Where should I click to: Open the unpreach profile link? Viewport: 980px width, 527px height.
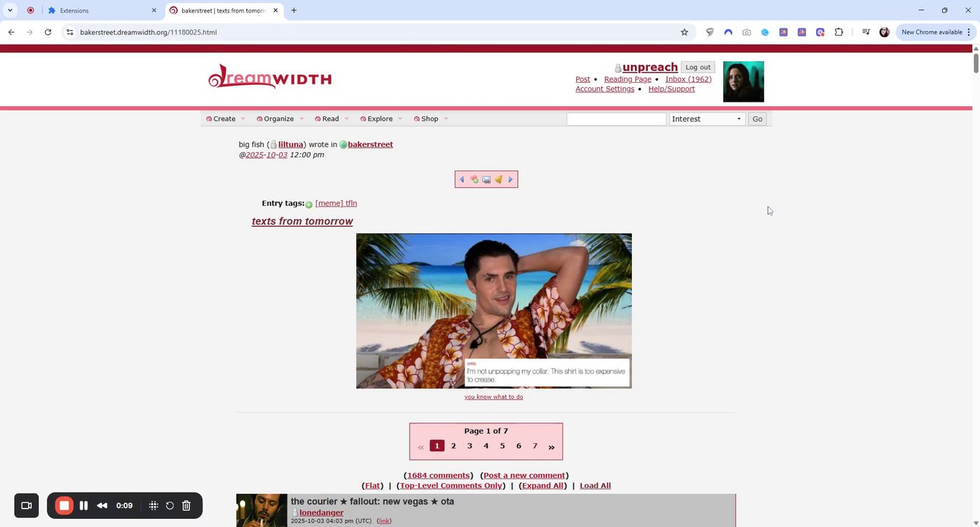click(x=650, y=67)
